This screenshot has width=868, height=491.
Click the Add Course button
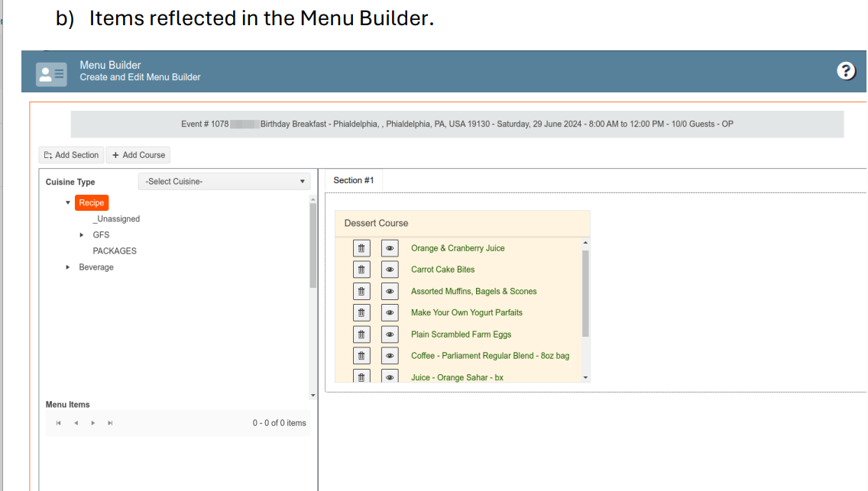[x=138, y=155]
